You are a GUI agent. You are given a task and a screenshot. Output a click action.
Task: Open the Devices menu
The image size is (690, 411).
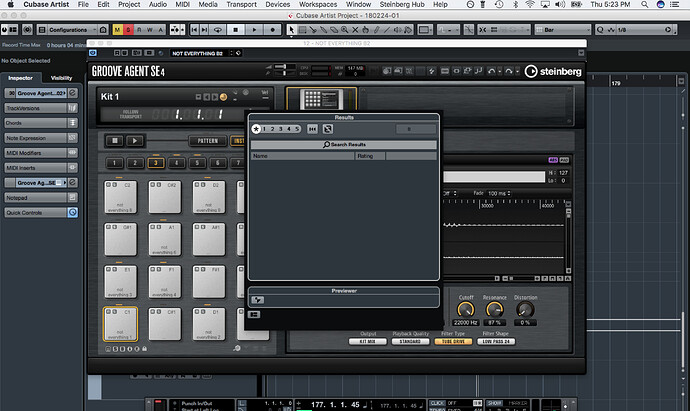[278, 4]
